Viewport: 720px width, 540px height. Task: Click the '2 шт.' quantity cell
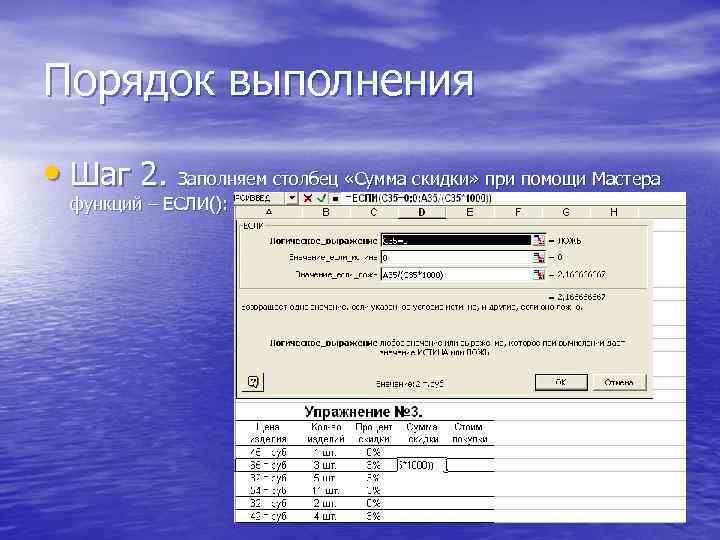[x=326, y=503]
